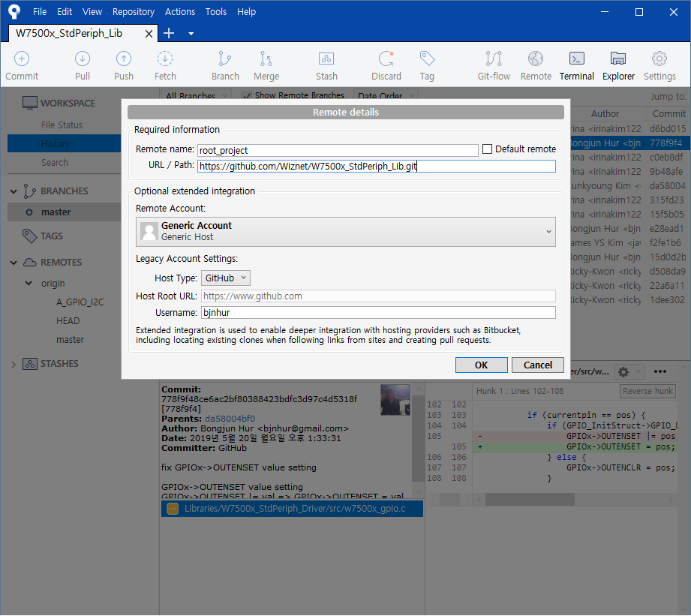This screenshot has width=691, height=616.
Task: Open parent commit da58004bf0 link
Action: pyautogui.click(x=230, y=419)
